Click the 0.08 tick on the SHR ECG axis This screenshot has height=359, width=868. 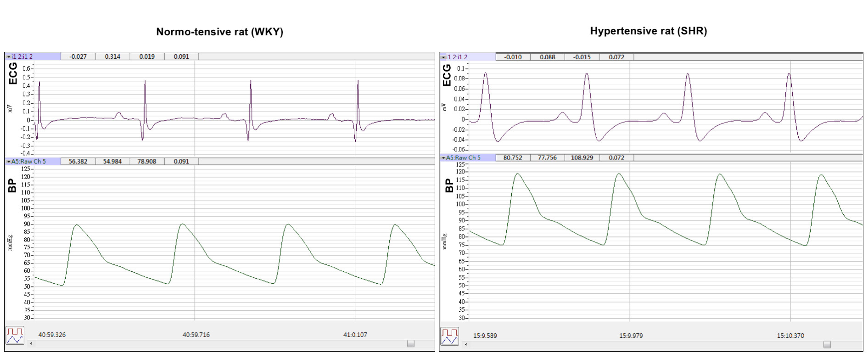[x=459, y=78]
